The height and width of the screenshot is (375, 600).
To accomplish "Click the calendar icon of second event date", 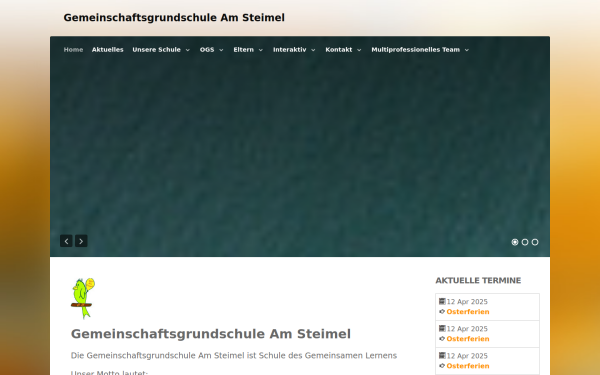I will coord(442,328).
